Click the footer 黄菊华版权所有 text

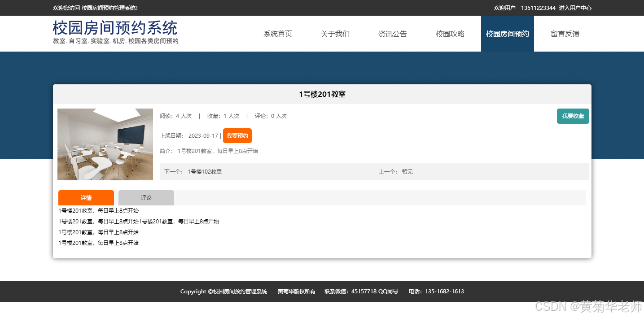pyautogui.click(x=297, y=292)
